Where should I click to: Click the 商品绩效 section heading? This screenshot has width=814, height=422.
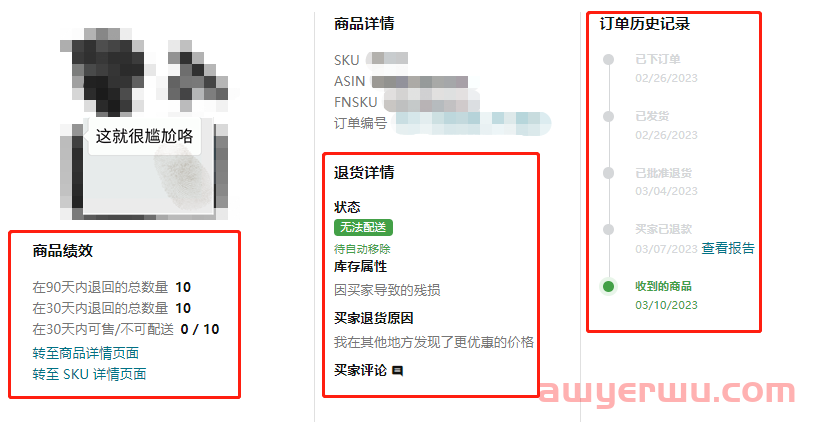(63, 251)
